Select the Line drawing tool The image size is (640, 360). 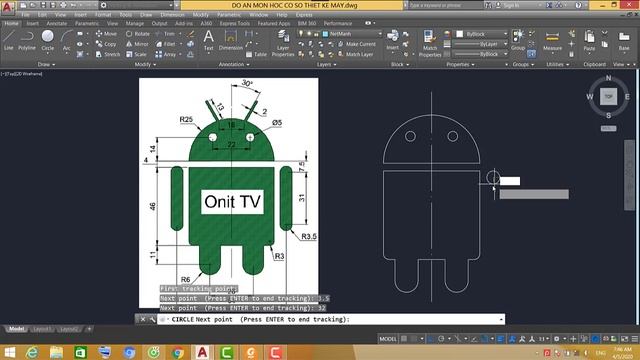pos(9,40)
